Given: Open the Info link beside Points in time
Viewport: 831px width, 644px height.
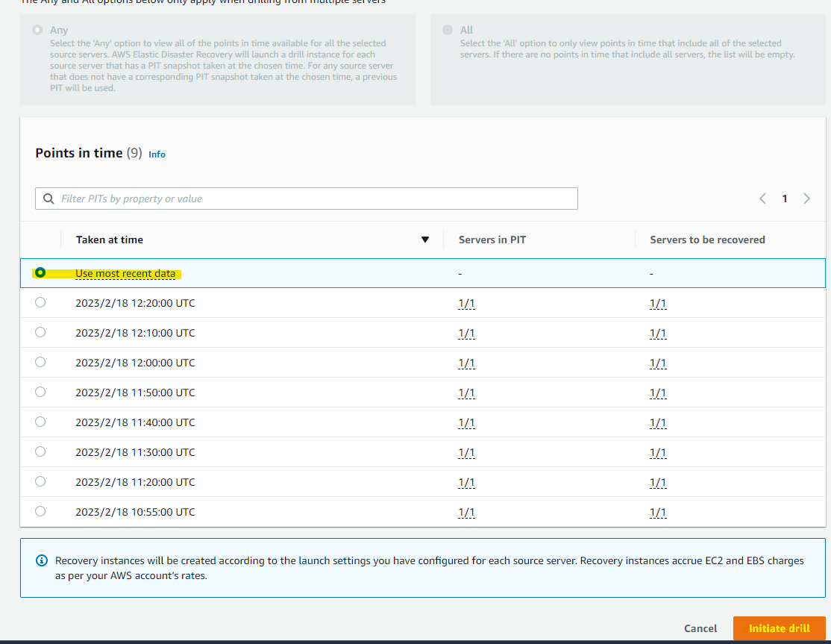Looking at the screenshot, I should tap(157, 154).
